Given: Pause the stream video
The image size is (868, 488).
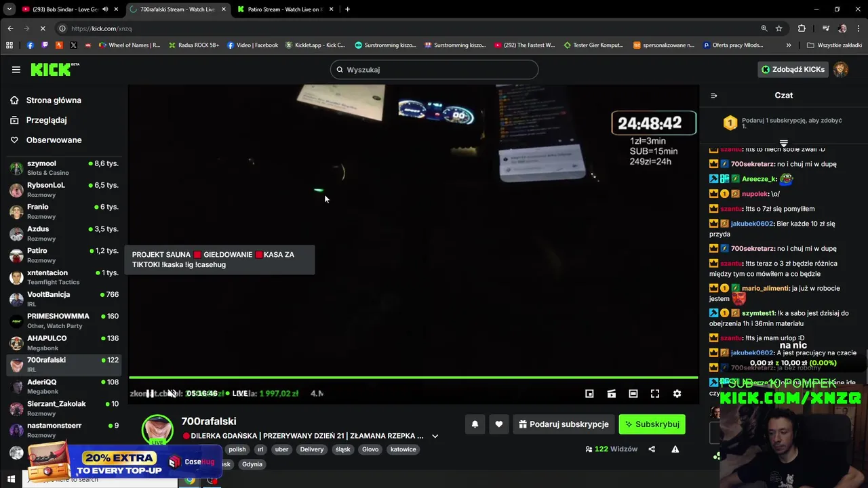Looking at the screenshot, I should point(150,393).
